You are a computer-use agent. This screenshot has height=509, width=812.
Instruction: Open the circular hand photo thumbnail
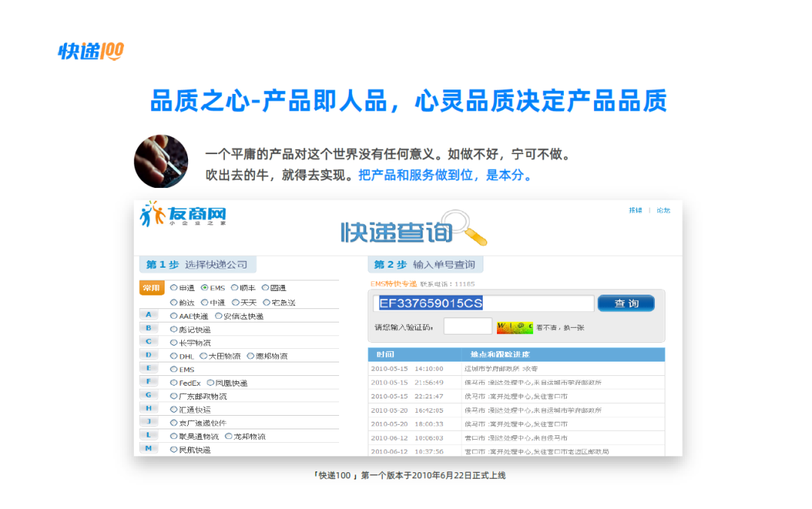click(x=161, y=161)
